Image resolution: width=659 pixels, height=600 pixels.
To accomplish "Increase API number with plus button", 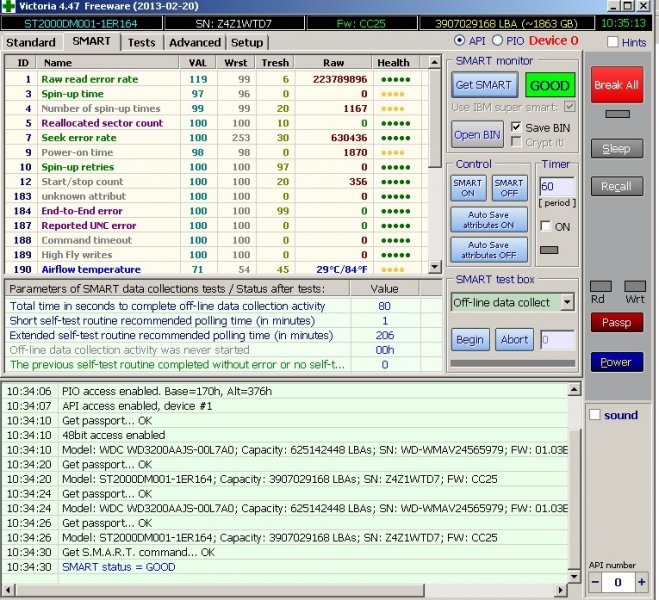I will click(641, 582).
